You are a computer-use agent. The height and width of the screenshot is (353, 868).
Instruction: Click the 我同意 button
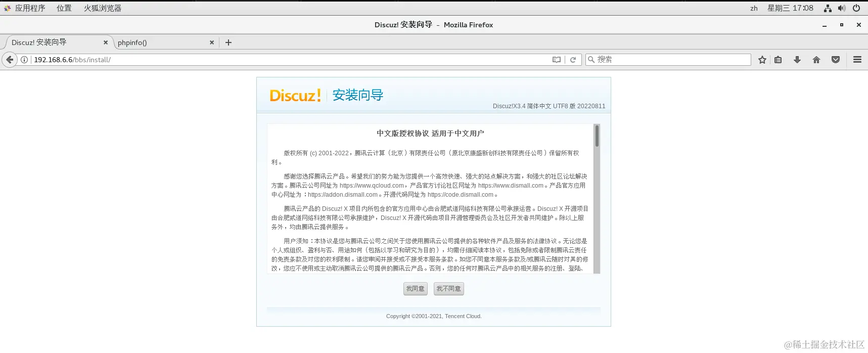click(416, 289)
